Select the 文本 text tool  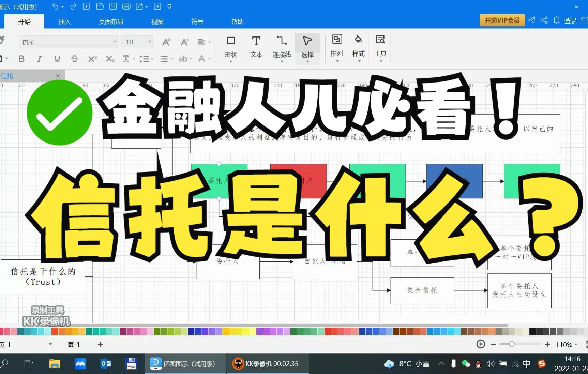(256, 47)
